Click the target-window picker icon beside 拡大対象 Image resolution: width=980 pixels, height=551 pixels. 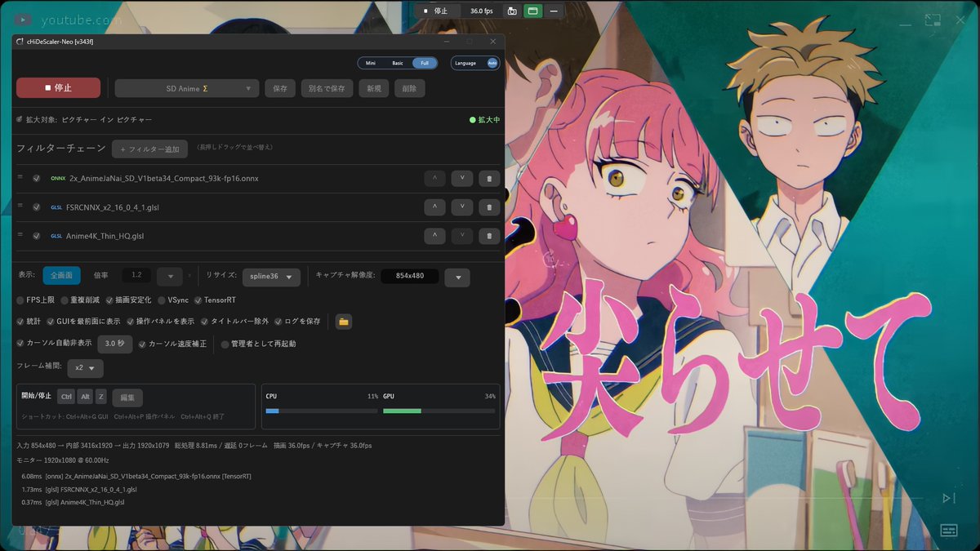click(x=20, y=119)
